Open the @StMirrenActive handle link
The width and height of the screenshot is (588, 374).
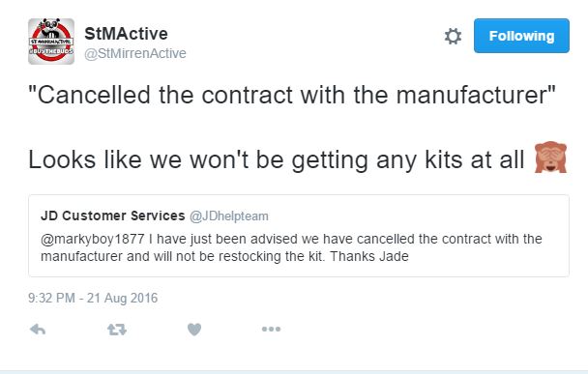click(135, 53)
